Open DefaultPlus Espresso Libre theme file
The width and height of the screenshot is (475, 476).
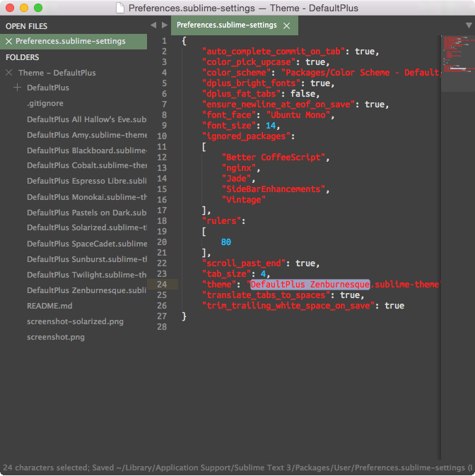(87, 181)
